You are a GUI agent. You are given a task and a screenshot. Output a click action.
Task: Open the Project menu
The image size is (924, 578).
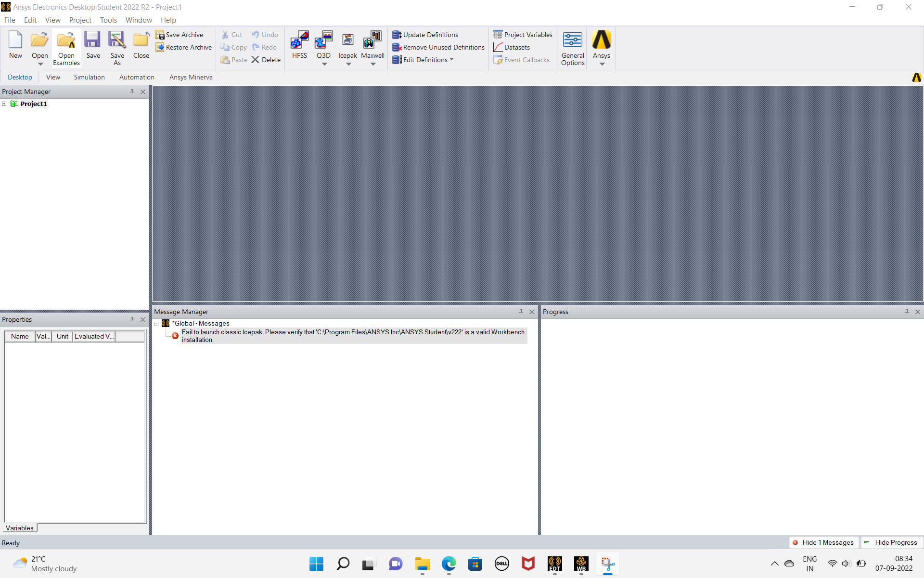coord(80,20)
